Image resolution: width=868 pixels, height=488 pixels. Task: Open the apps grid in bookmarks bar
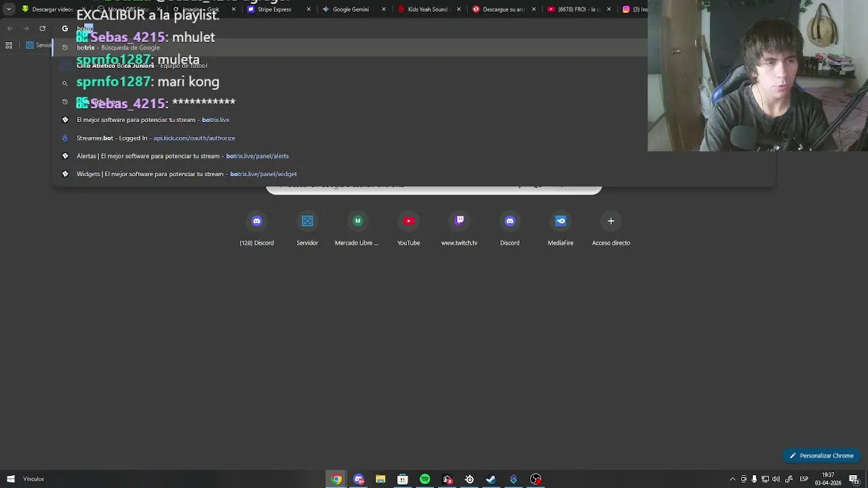(9, 45)
